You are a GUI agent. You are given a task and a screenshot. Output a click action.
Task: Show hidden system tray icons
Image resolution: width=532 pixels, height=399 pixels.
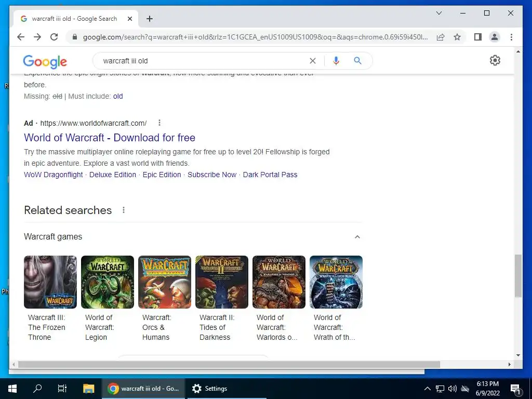pos(427,389)
